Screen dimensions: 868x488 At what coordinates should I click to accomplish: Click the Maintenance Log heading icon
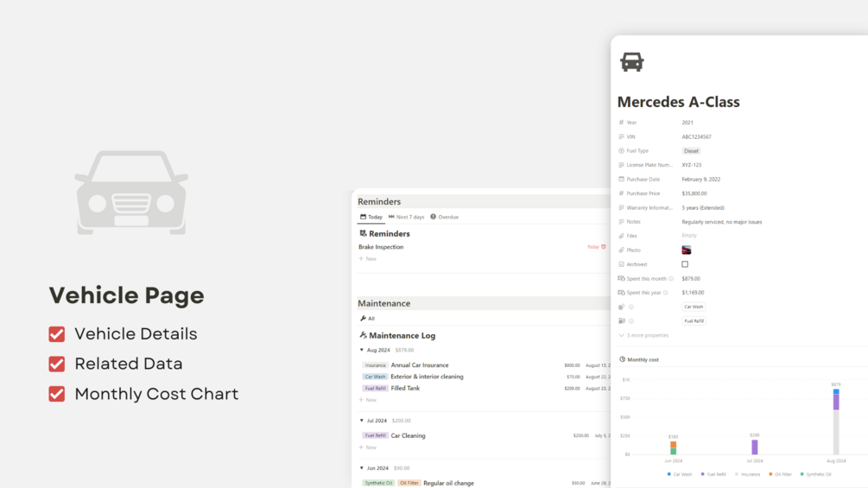tap(363, 335)
